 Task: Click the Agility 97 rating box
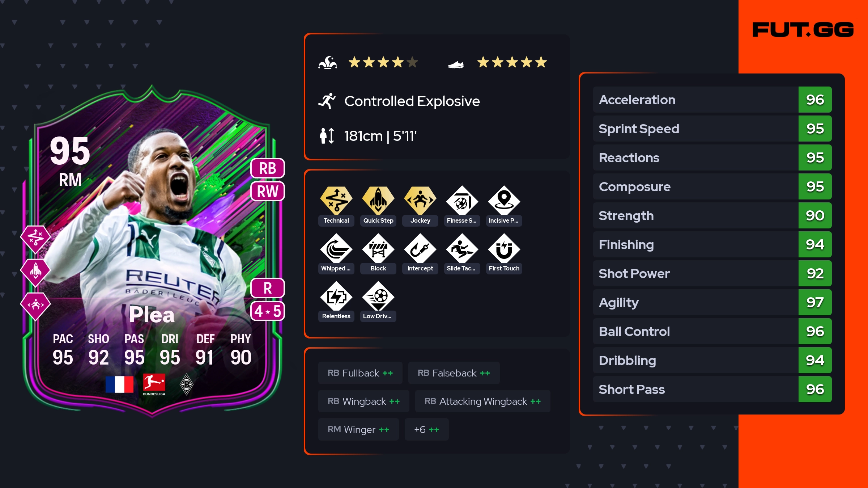click(815, 302)
